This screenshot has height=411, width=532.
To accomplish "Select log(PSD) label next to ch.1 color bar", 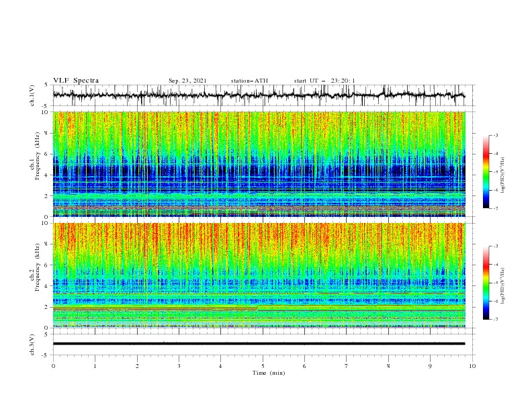I will [503, 175].
